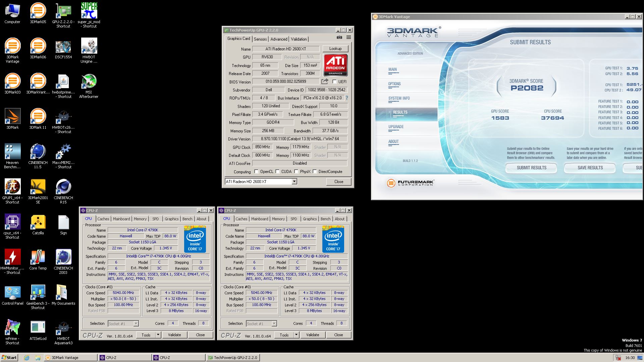The height and width of the screenshot is (362, 644).
Task: Click the Close button in GPU-Z
Action: [339, 182]
